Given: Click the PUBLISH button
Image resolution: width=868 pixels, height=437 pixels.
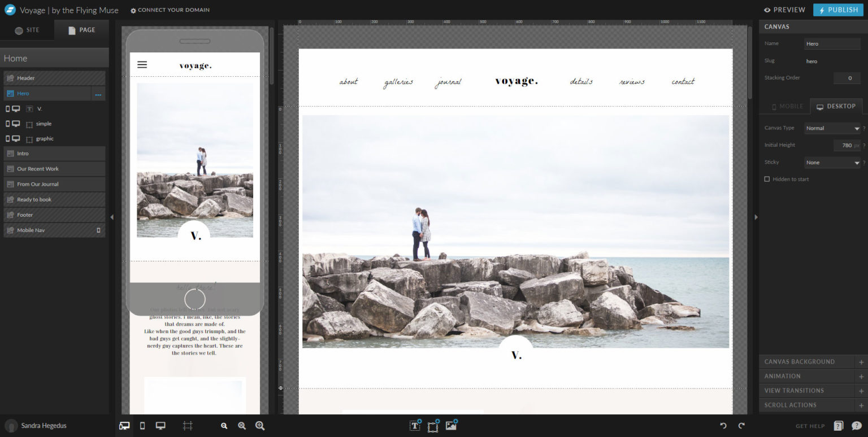Looking at the screenshot, I should click(x=837, y=10).
